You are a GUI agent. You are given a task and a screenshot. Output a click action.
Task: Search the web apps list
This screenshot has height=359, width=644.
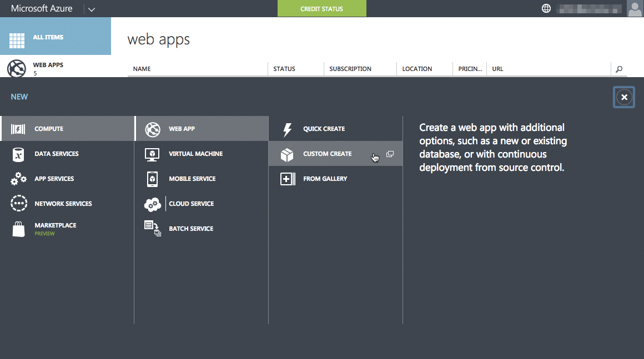(619, 69)
